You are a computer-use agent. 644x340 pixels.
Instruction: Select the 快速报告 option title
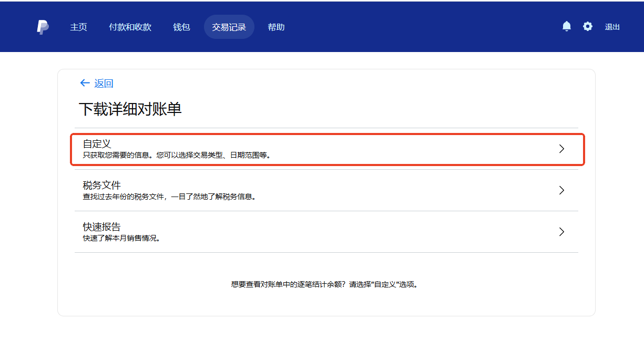pos(102,226)
